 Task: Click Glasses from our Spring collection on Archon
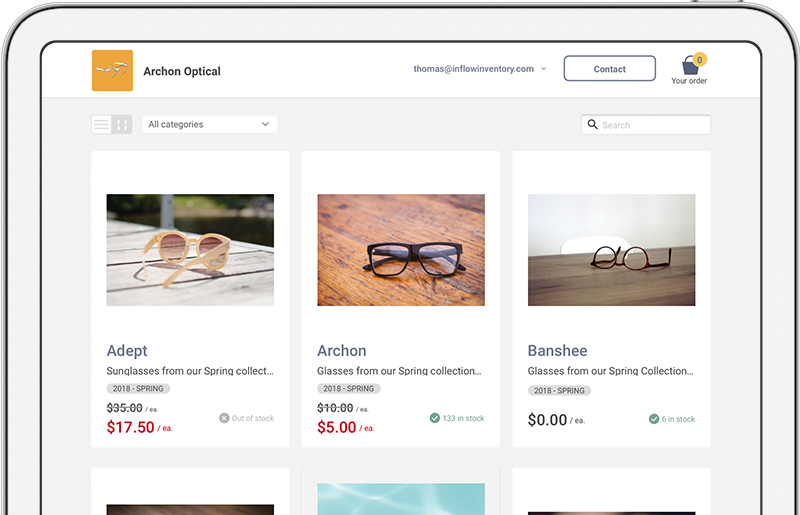tap(399, 371)
